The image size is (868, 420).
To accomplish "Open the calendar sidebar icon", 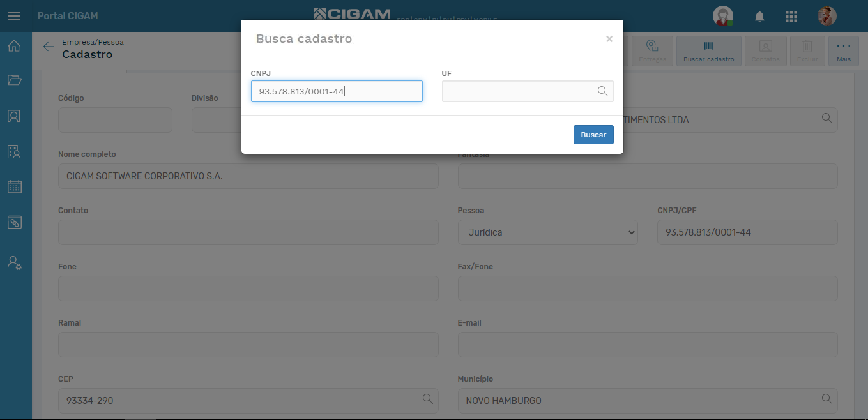I will click(x=14, y=186).
